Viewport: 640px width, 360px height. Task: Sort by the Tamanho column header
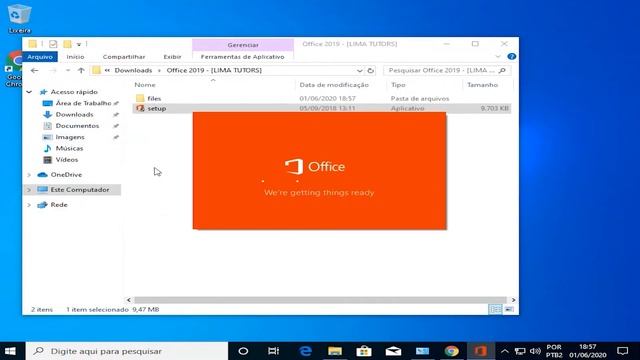[x=482, y=85]
